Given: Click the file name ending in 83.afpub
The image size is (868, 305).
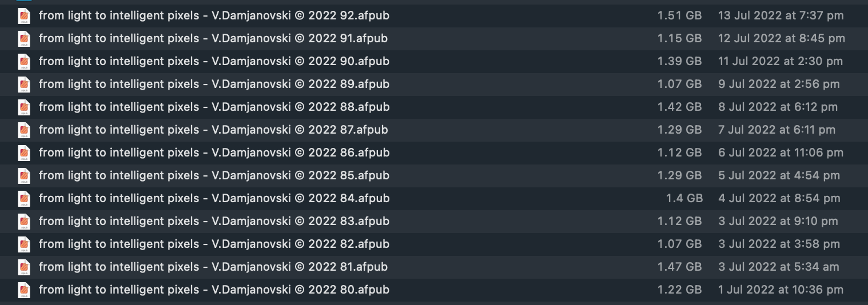Looking at the screenshot, I should click(x=214, y=221).
